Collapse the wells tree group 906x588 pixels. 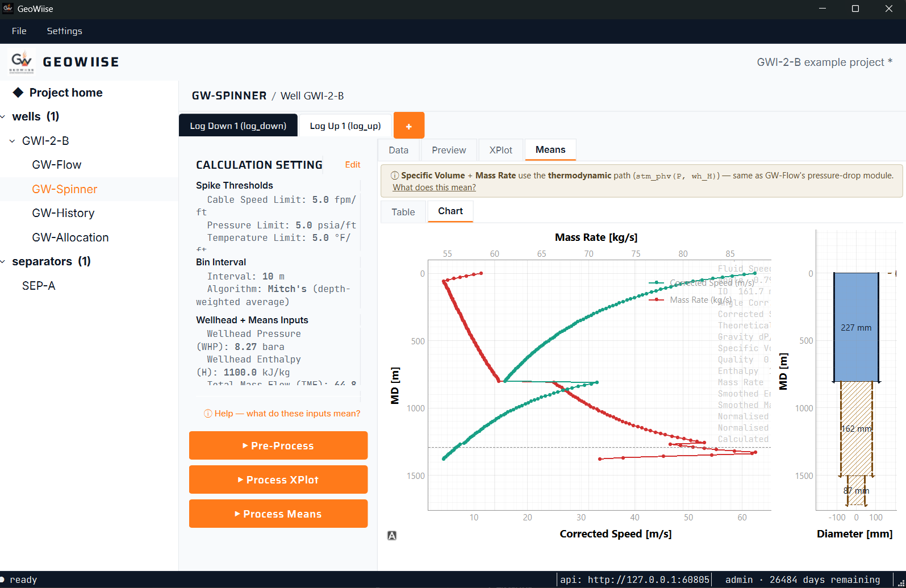(x=3, y=117)
